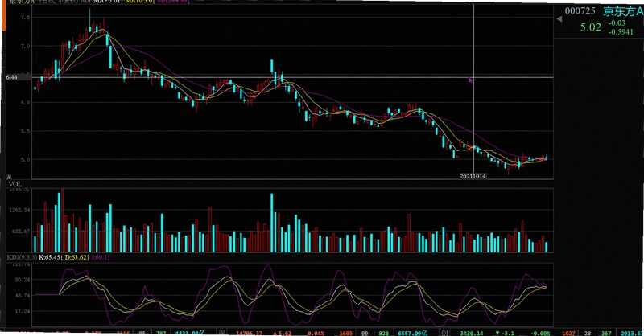The image size is (644, 336).
Task: Click the 48.74 KDJ axis label
Action: (23, 295)
